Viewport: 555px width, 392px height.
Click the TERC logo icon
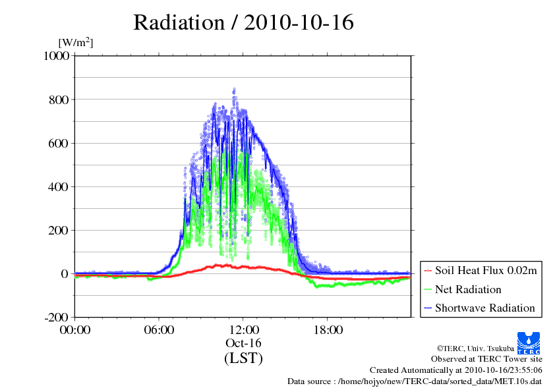point(529,343)
